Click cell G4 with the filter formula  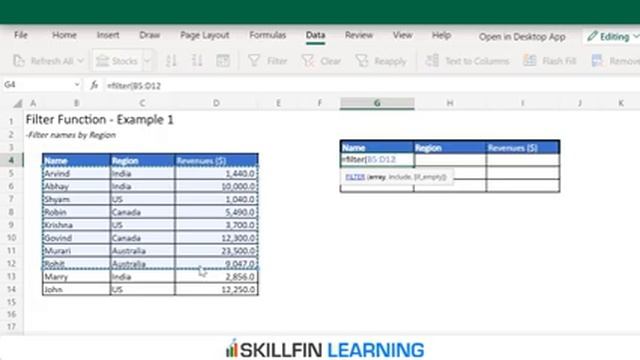(x=377, y=160)
